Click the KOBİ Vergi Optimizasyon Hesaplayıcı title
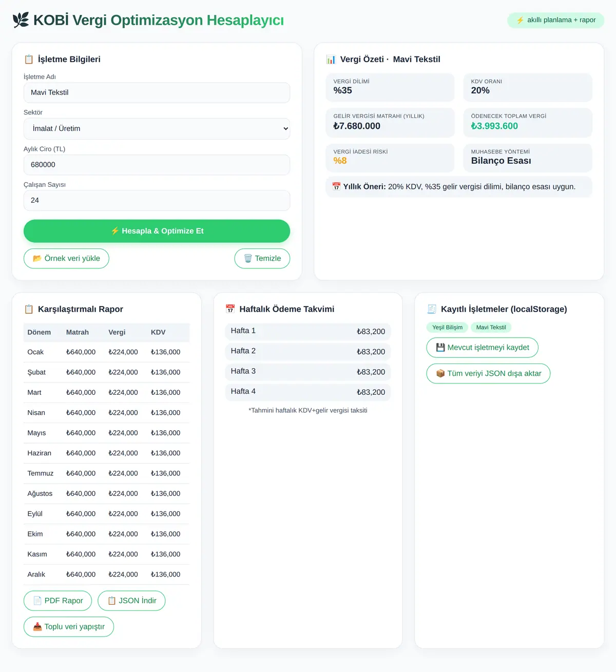The height and width of the screenshot is (672, 616). 159,20
